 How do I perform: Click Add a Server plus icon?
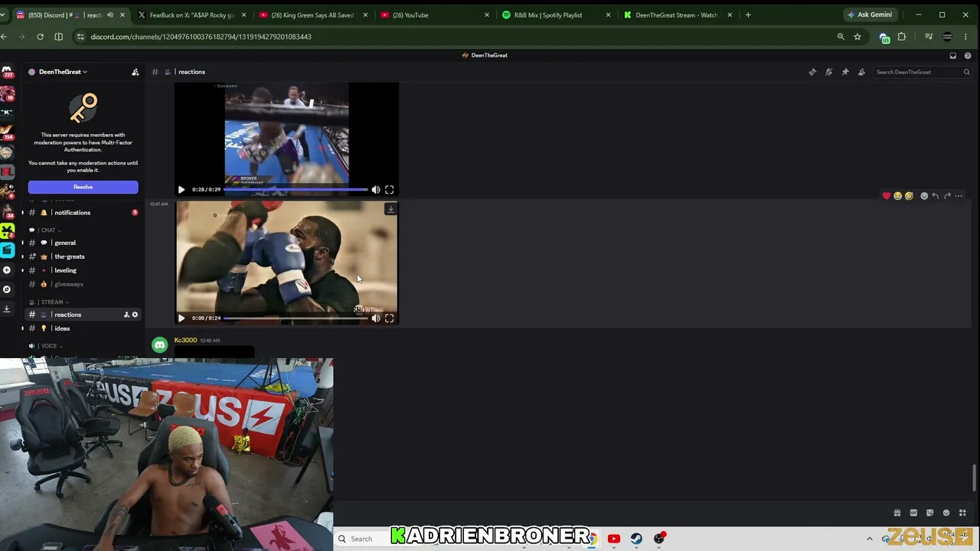pos(7,270)
